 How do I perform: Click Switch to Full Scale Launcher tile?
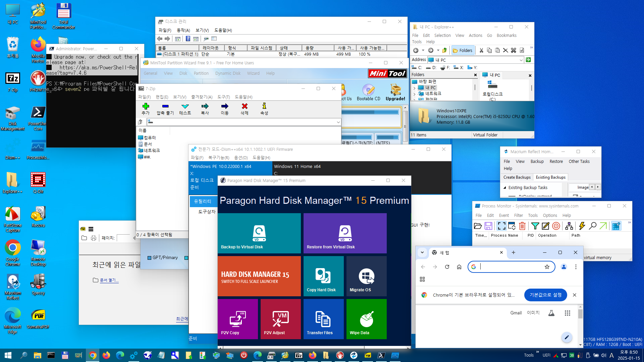click(x=259, y=276)
